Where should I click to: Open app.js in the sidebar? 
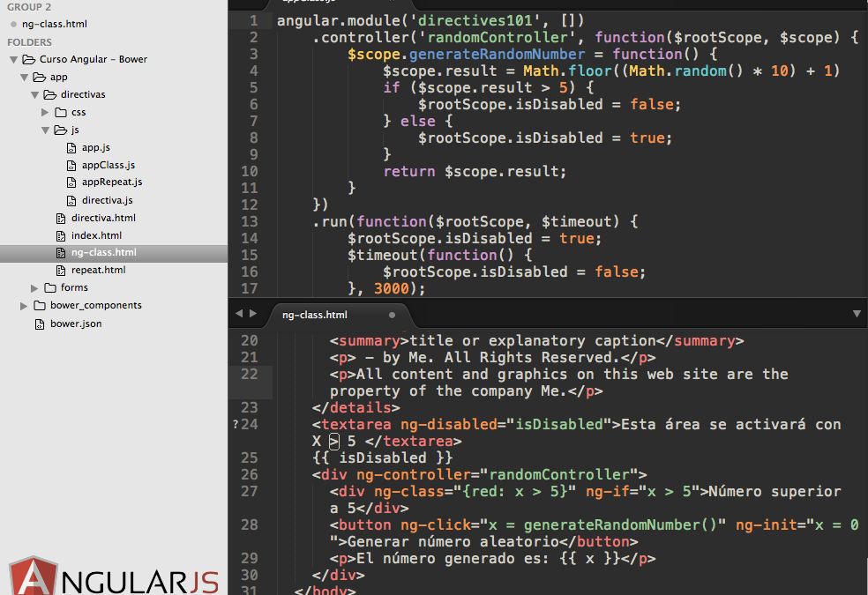(x=96, y=147)
